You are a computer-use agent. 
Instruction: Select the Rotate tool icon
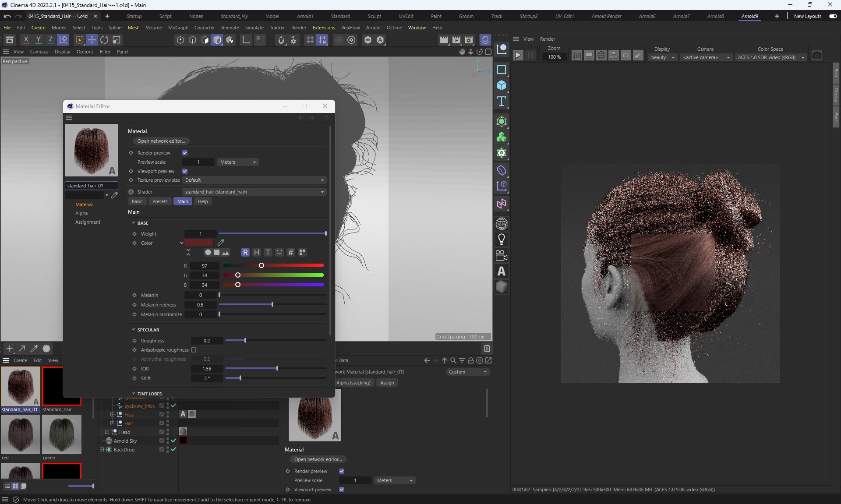coord(104,40)
